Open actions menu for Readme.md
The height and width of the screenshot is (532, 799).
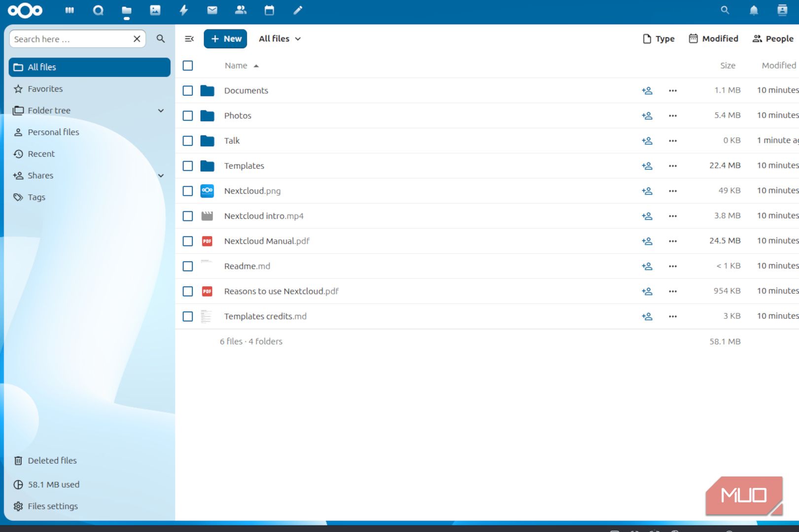click(673, 266)
